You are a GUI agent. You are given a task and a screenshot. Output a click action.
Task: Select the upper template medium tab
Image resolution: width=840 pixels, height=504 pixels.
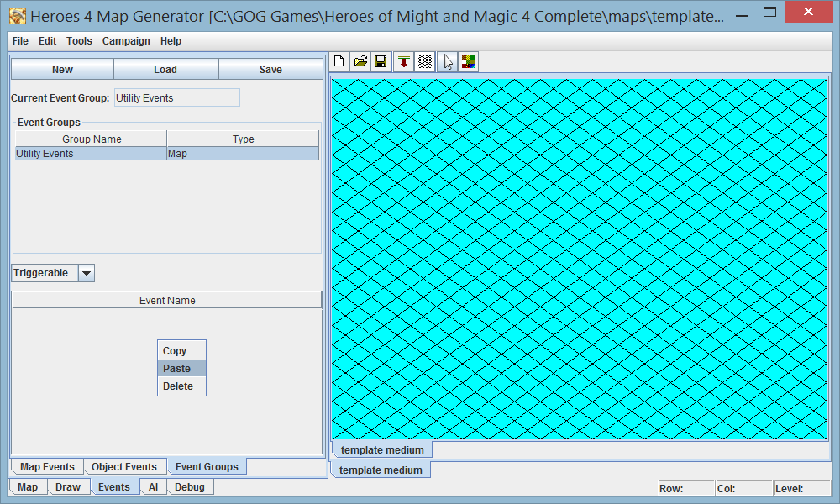coord(382,450)
